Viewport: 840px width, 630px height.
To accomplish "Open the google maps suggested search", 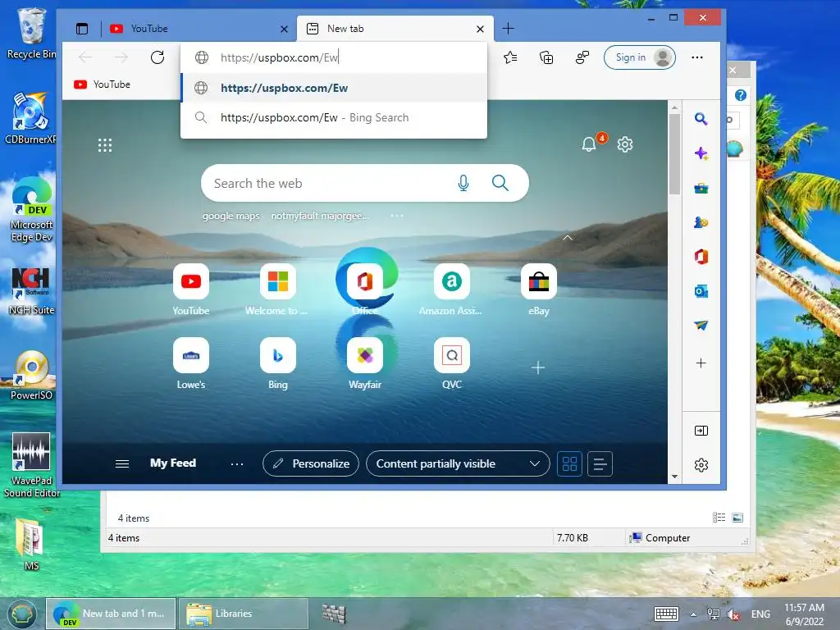I will pos(231,216).
